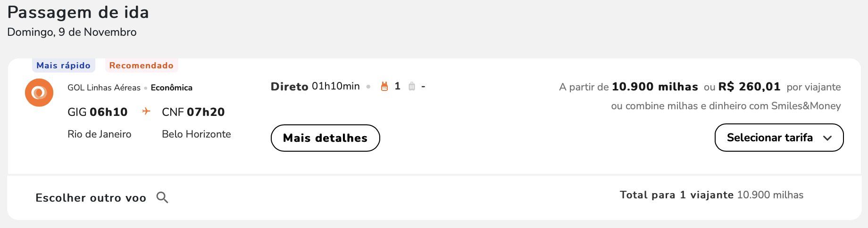The width and height of the screenshot is (868, 228).
Task: Click the Econômica cabin class label
Action: [x=172, y=88]
